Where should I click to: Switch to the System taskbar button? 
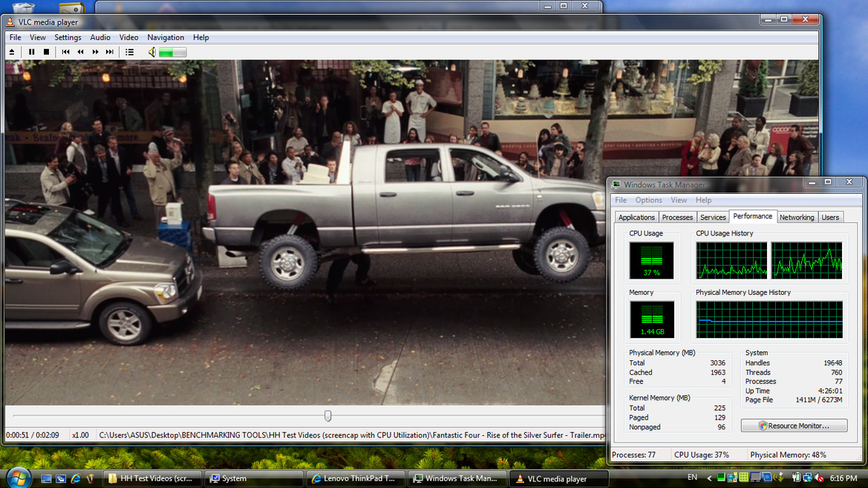253,478
